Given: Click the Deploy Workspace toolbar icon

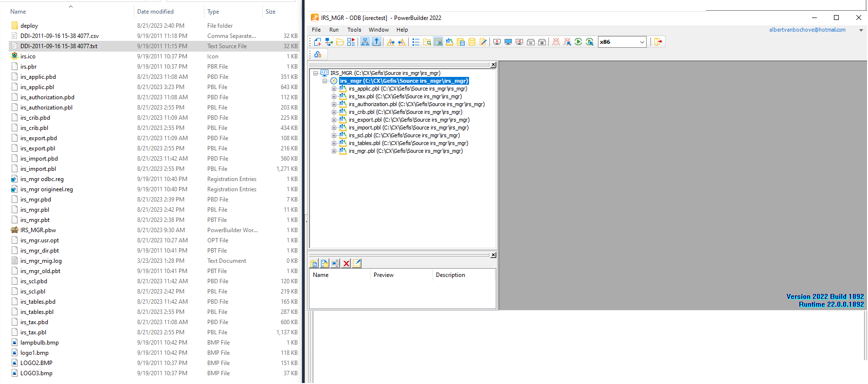Looking at the screenshot, I should [519, 42].
